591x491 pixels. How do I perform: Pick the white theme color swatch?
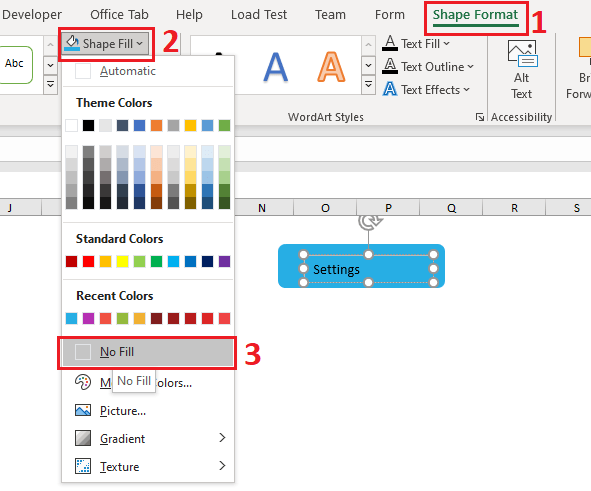(71, 125)
